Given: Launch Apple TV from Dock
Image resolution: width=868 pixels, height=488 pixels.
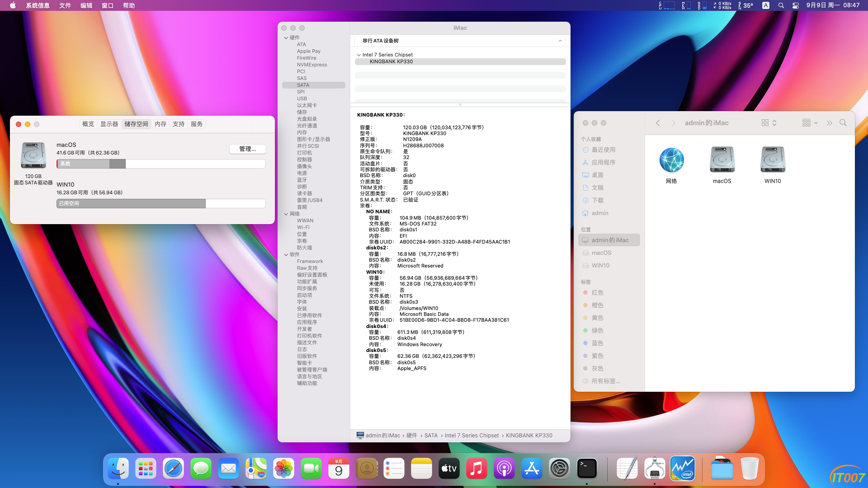Looking at the screenshot, I should (x=449, y=469).
